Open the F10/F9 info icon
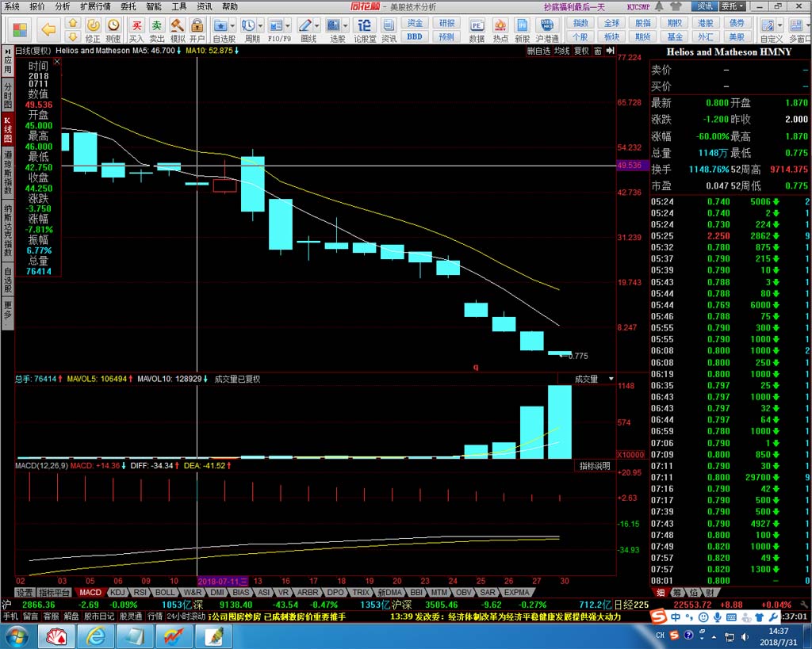The image size is (812, 649). click(x=276, y=25)
